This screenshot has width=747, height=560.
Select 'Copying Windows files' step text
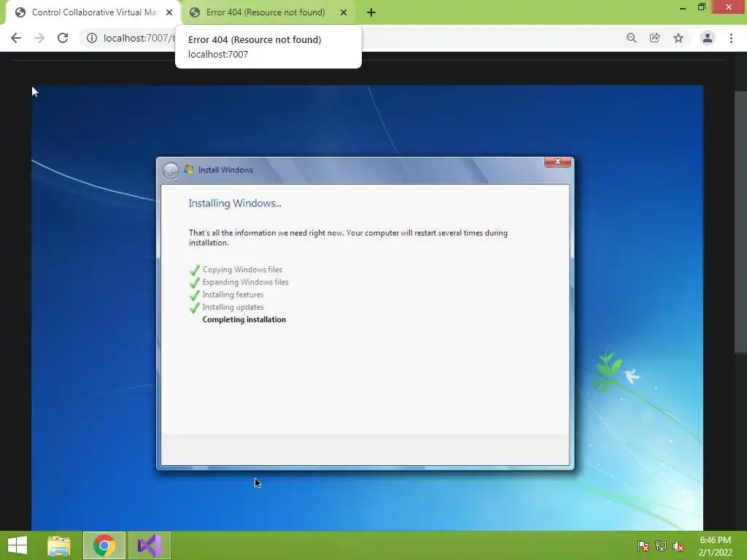tap(242, 270)
